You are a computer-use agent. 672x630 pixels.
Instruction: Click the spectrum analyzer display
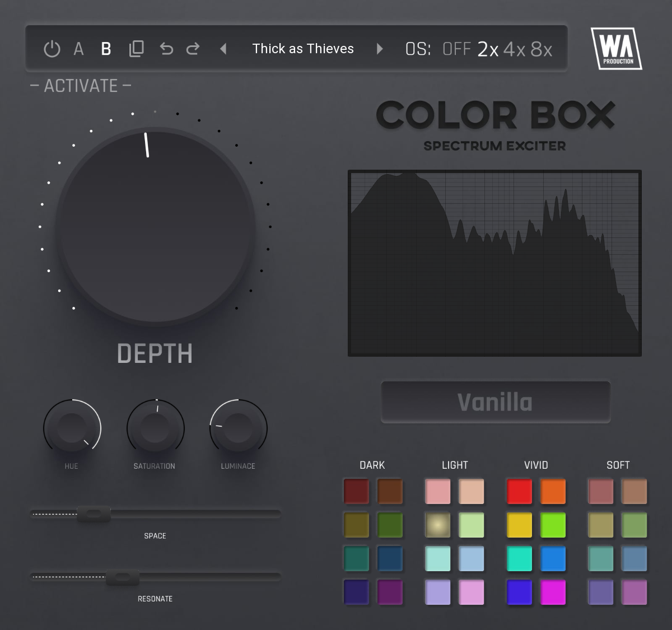coord(495,262)
